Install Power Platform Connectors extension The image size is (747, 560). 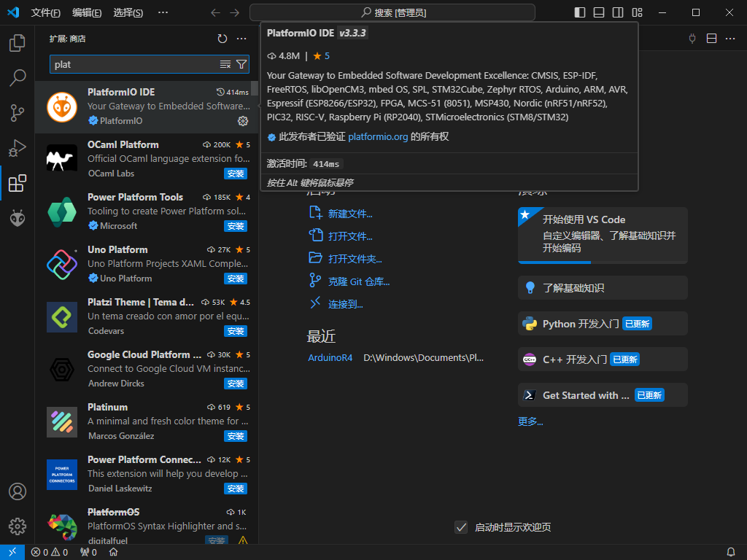236,489
